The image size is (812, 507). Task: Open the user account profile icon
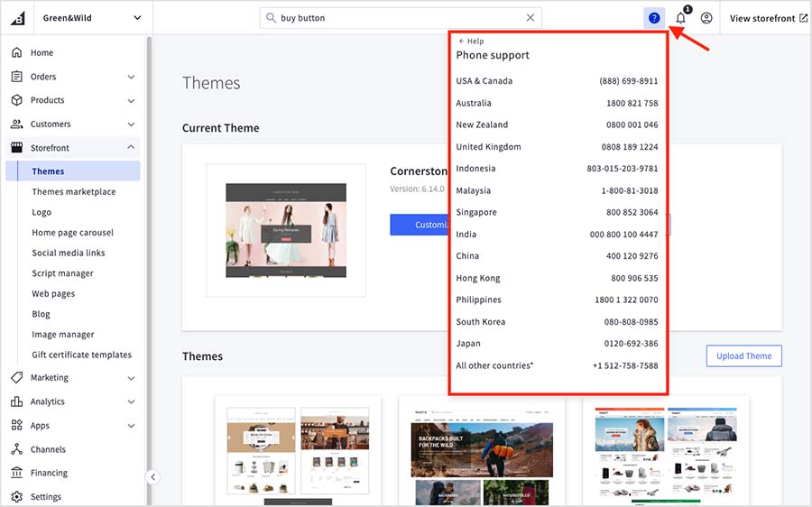pyautogui.click(x=706, y=18)
